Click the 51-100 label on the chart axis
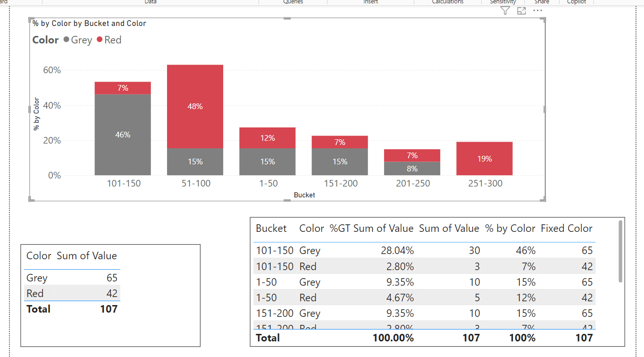 pos(196,184)
